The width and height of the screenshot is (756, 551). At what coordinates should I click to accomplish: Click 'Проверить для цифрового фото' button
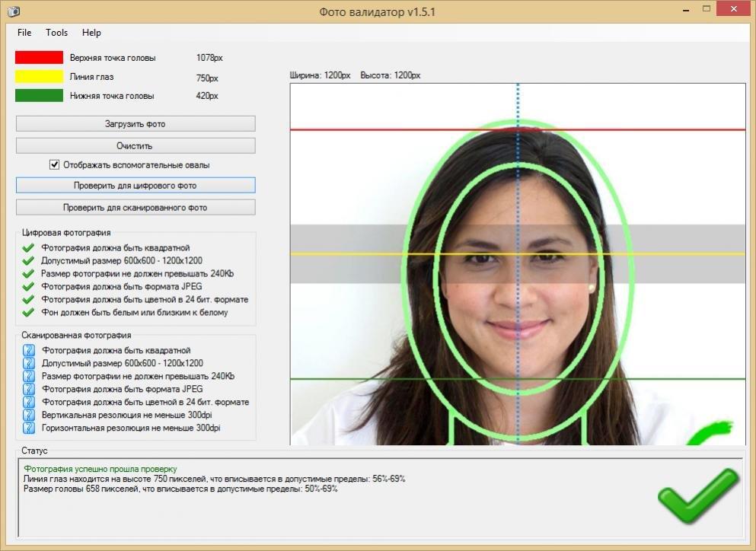[136, 186]
